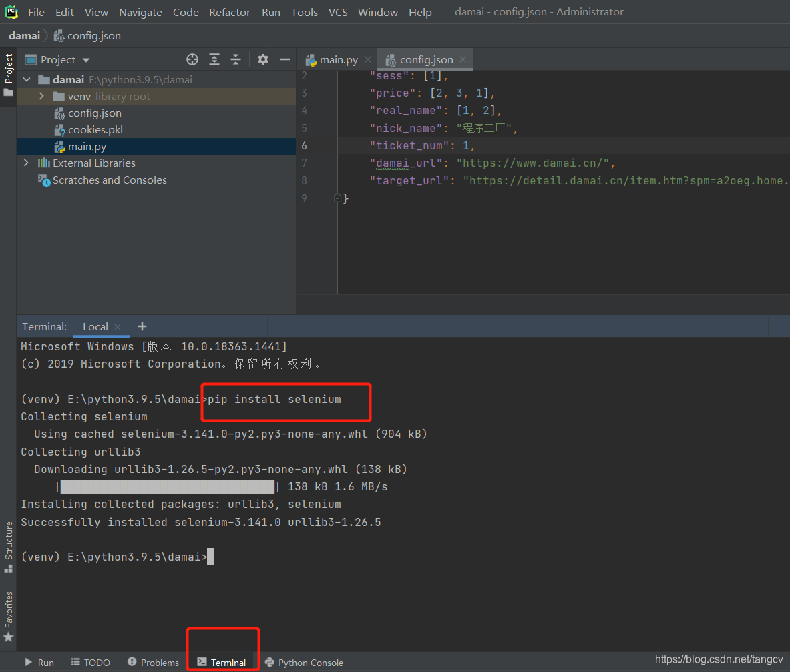Collapse the damai root folder
Viewport: 790px width, 672px height.
27,79
